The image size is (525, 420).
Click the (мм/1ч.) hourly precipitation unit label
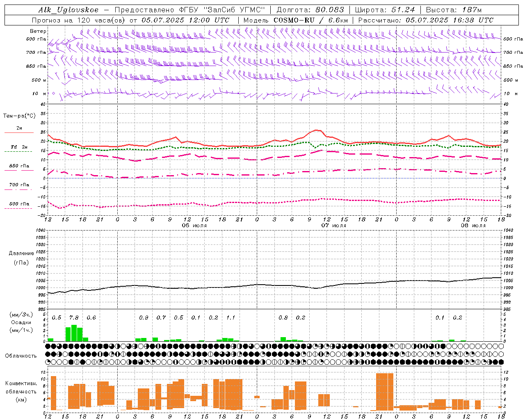click(21, 330)
